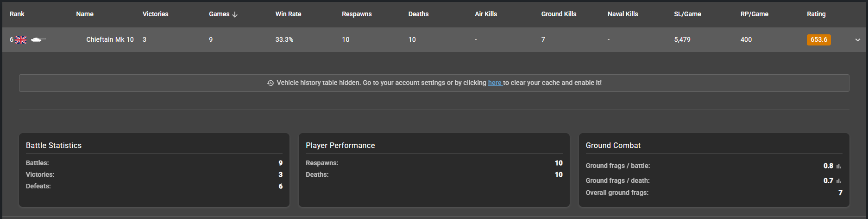Sort by Win Rate column header

[x=288, y=14]
